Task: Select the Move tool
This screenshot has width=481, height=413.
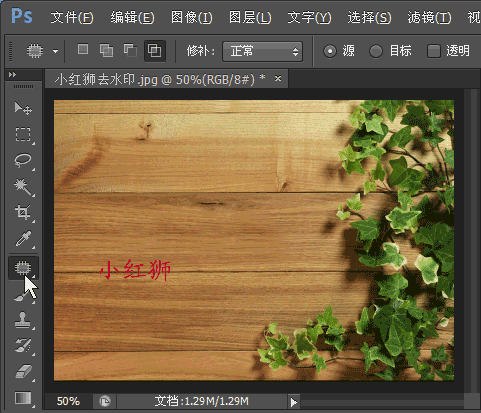Action: (23, 108)
